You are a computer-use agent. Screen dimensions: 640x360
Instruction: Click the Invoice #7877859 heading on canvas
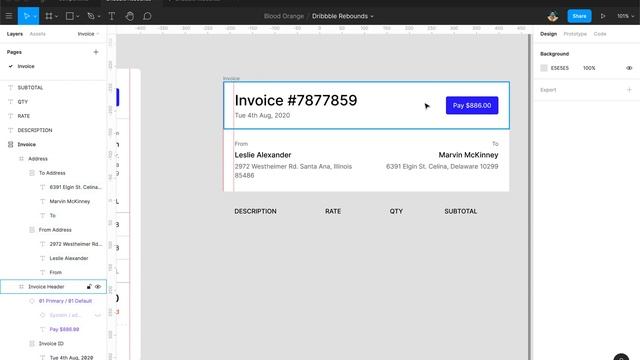pos(296,100)
